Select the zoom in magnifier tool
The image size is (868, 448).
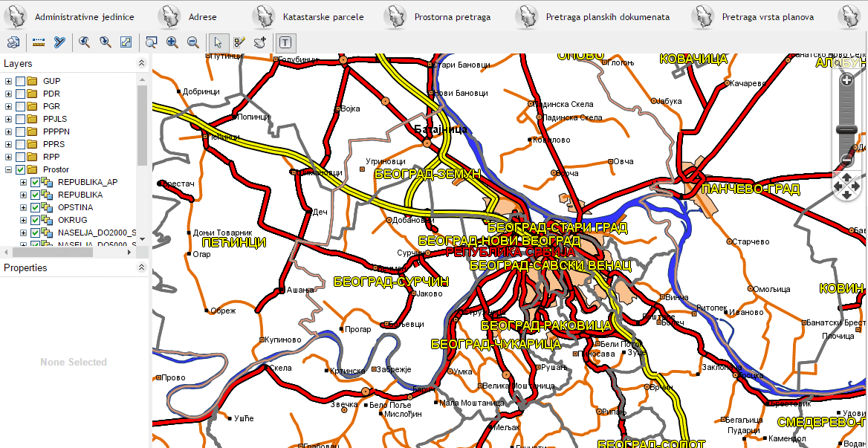(x=172, y=43)
